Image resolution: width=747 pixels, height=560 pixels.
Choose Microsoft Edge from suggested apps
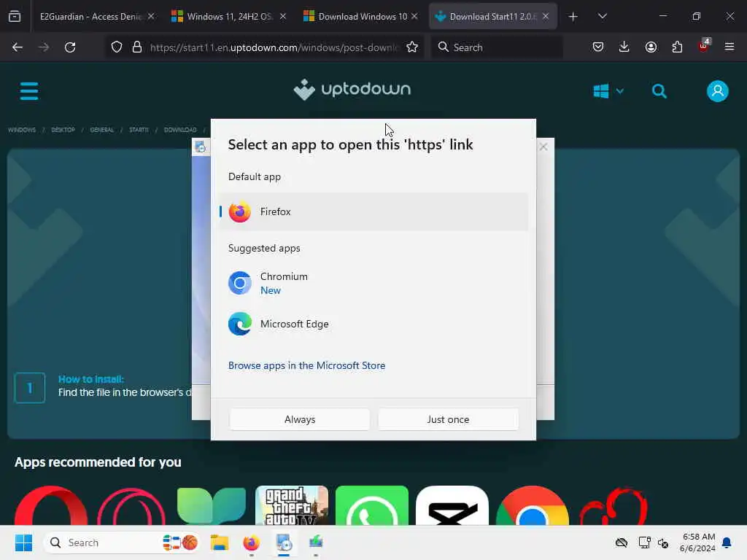pos(373,324)
